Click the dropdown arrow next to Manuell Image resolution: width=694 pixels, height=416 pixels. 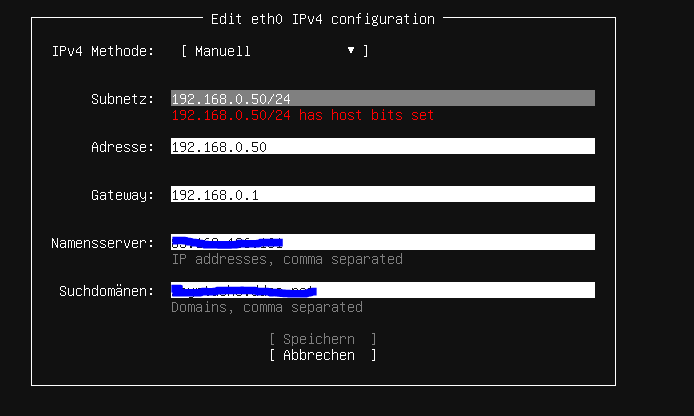[x=351, y=51]
